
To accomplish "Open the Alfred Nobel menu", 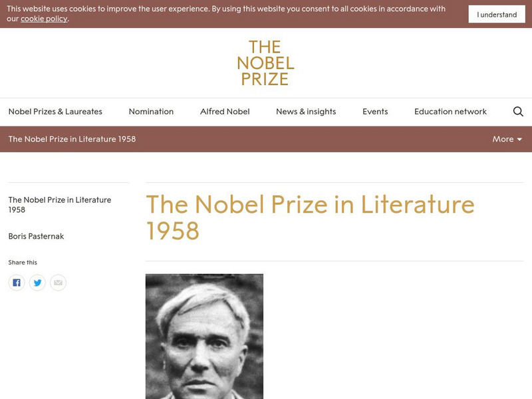I will (x=225, y=112).
